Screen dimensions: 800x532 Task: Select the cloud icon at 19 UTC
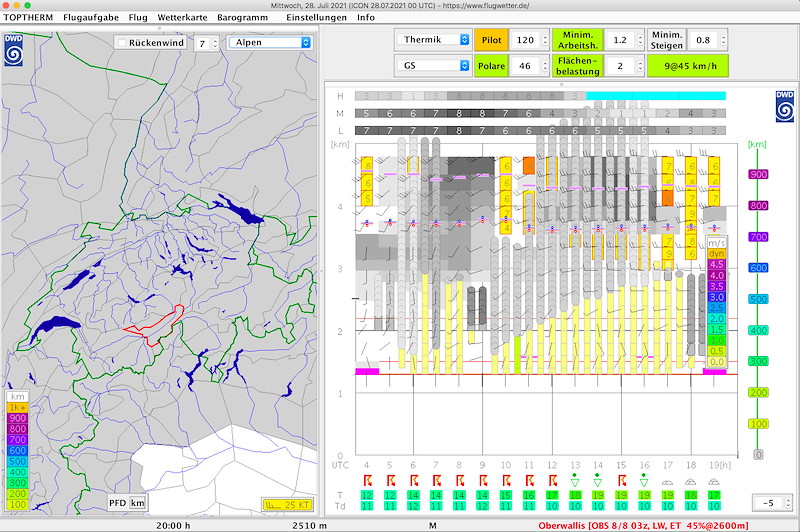[x=714, y=482]
